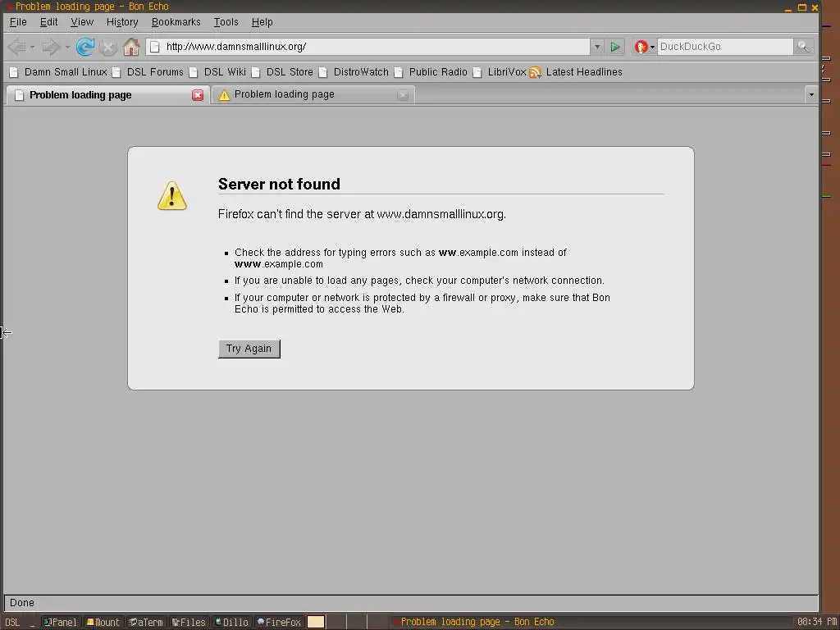This screenshot has height=630, width=840.
Task: Open the Edit menu
Action: coord(48,22)
